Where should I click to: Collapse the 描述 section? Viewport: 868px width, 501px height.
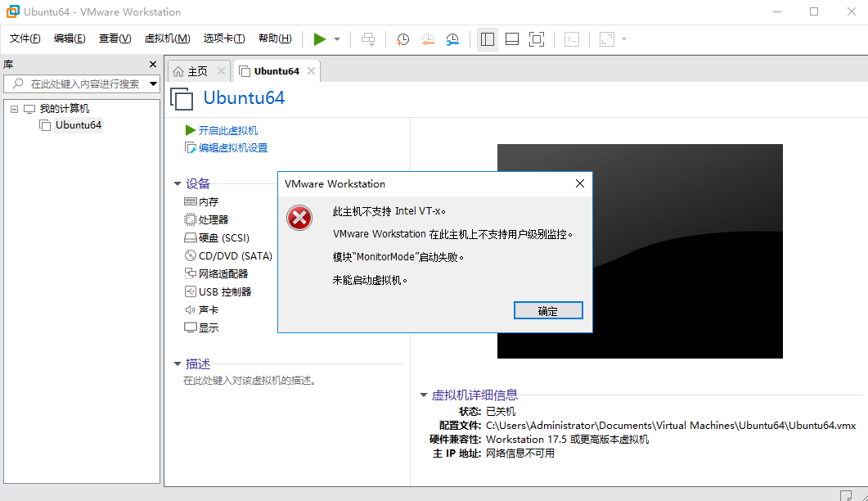coord(178,364)
